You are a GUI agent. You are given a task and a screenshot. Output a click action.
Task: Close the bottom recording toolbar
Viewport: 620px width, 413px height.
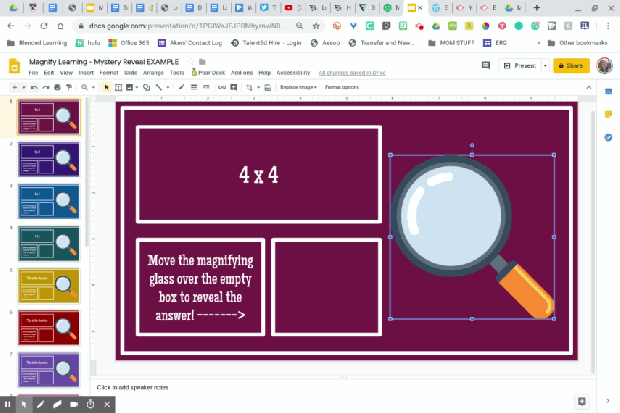point(106,404)
